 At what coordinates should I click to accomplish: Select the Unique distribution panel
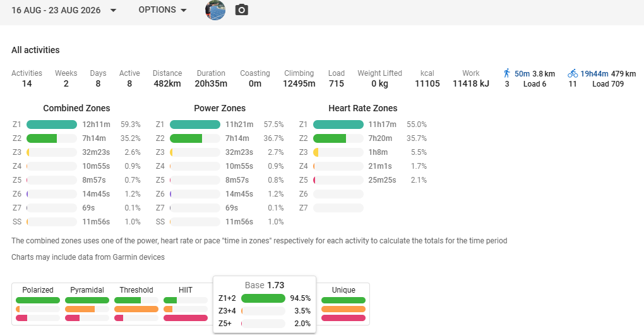(x=343, y=304)
